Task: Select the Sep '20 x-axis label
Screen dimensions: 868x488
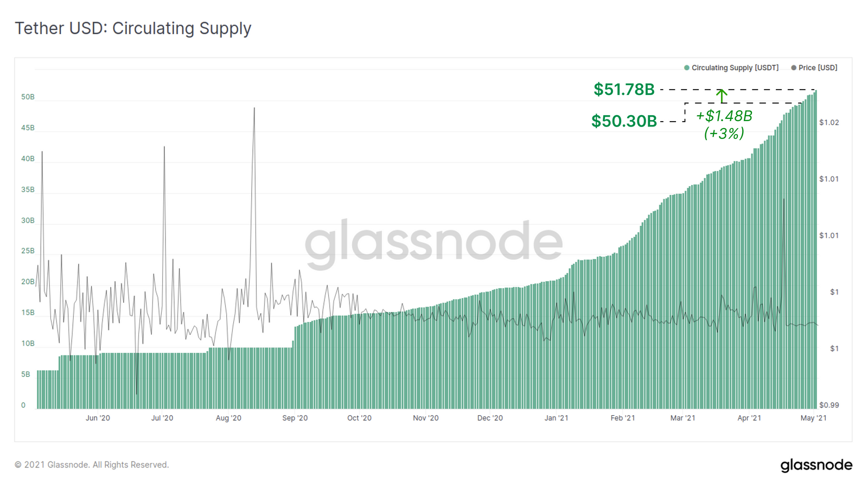Action: [x=295, y=418]
